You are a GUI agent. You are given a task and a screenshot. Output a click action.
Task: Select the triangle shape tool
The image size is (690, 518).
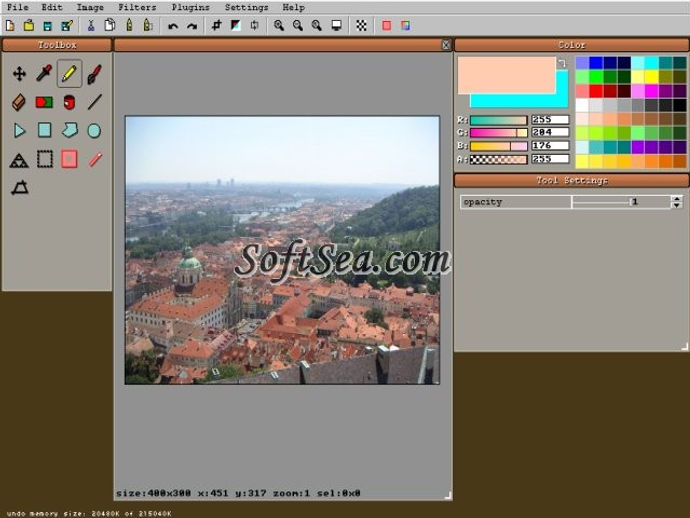click(19, 131)
